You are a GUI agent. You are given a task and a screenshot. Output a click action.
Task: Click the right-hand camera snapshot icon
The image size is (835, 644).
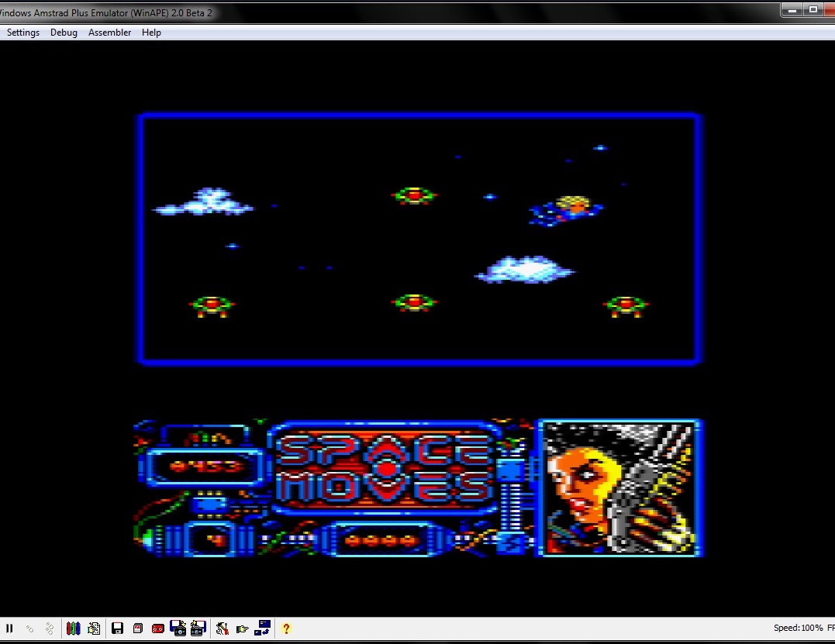coord(198,629)
